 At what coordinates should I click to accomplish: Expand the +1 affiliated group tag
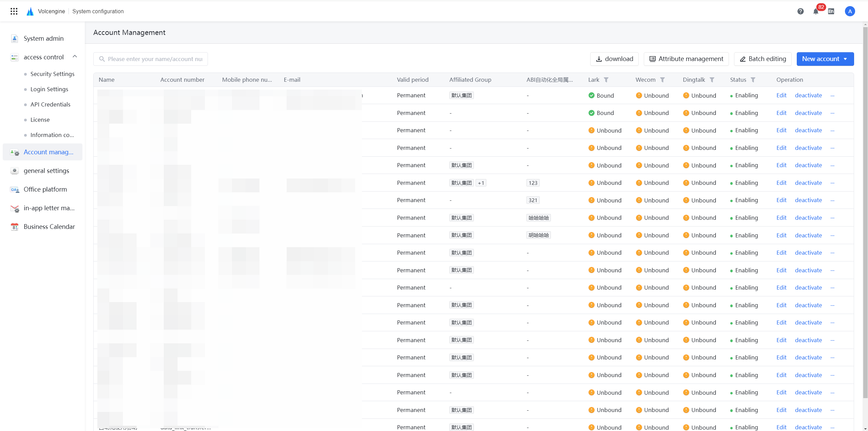point(481,183)
